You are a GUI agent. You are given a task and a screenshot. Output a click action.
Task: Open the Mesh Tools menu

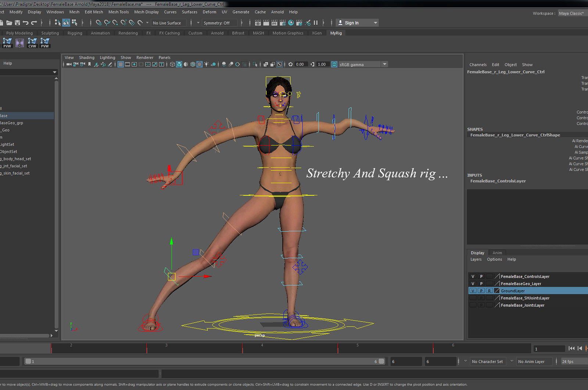point(119,12)
